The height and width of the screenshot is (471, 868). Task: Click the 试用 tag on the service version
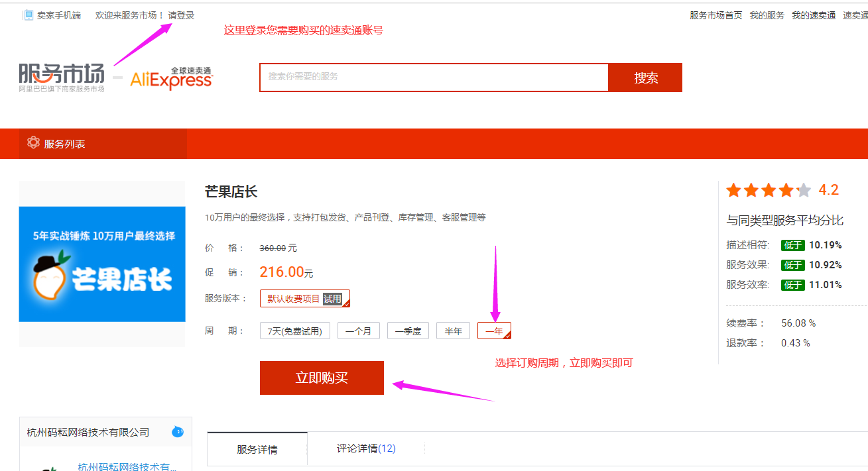click(x=333, y=299)
